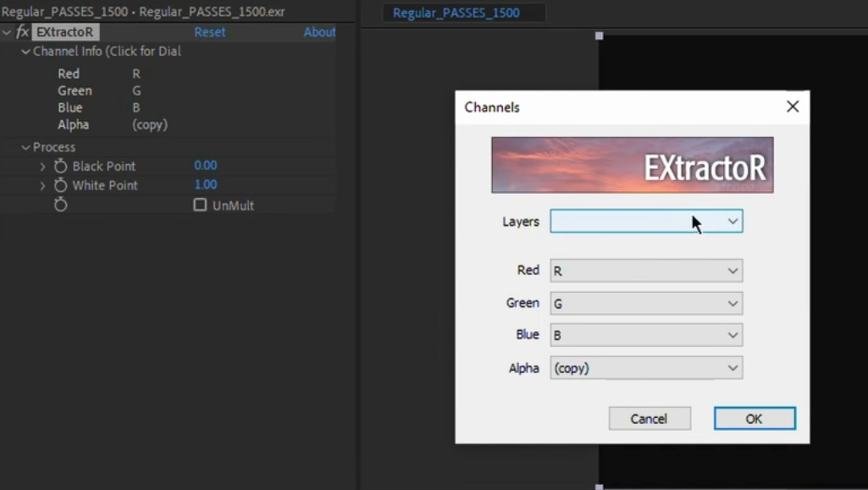Click the Alpha channel info value (copy)
Image resolution: width=868 pixels, height=490 pixels.
pyautogui.click(x=149, y=125)
